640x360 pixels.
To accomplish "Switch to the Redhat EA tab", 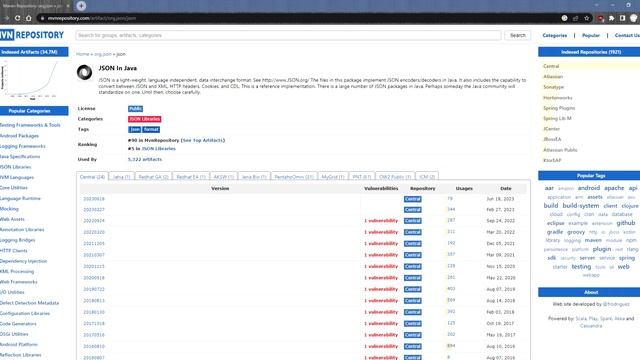I will 191,177.
